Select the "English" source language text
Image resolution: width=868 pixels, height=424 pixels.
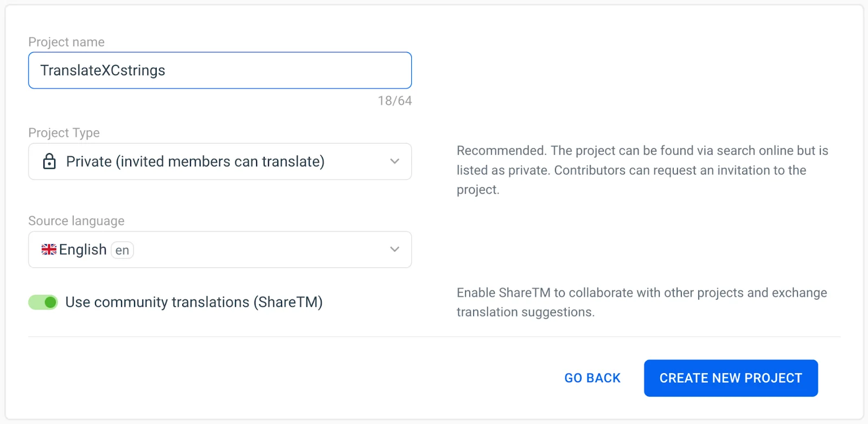(82, 250)
